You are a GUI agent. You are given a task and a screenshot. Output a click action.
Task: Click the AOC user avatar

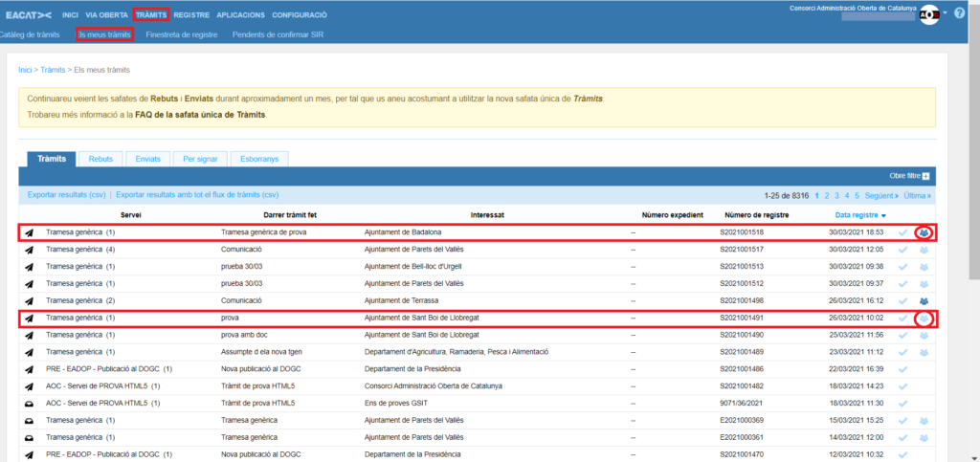click(x=928, y=15)
